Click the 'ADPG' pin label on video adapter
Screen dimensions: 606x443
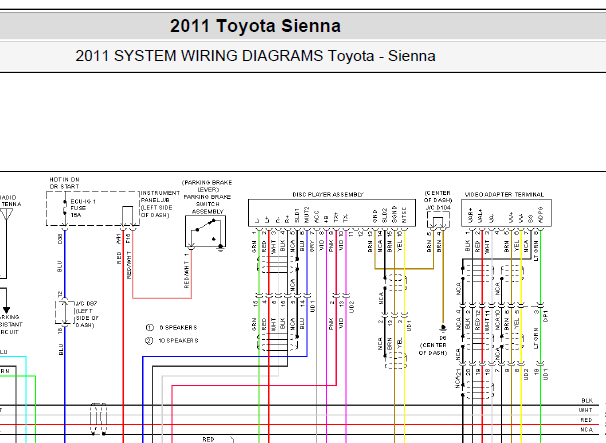click(x=541, y=215)
